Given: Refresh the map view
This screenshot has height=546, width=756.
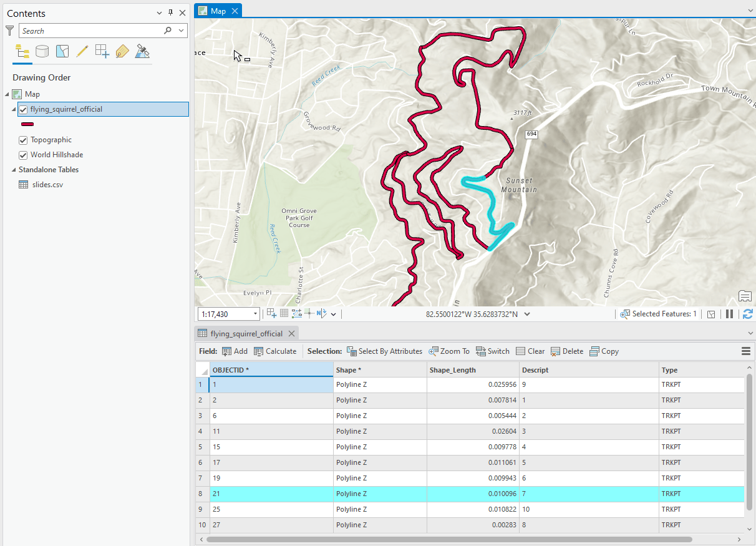Looking at the screenshot, I should [x=748, y=313].
